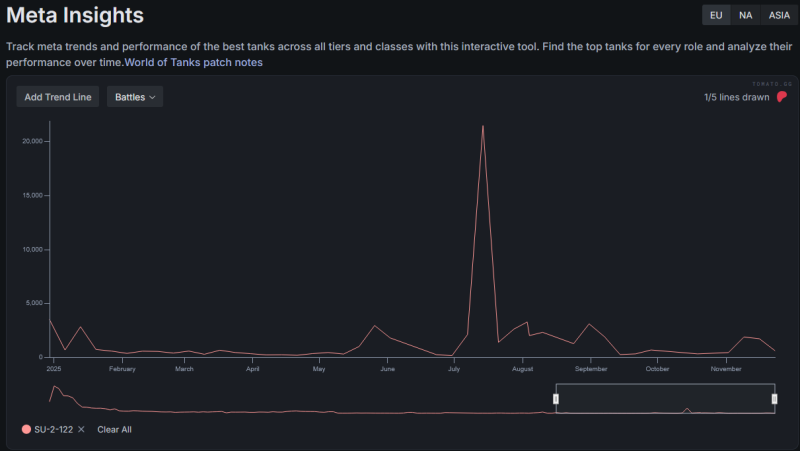Switch region to ASIA
Screen dimensions: 800x451
tap(778, 15)
